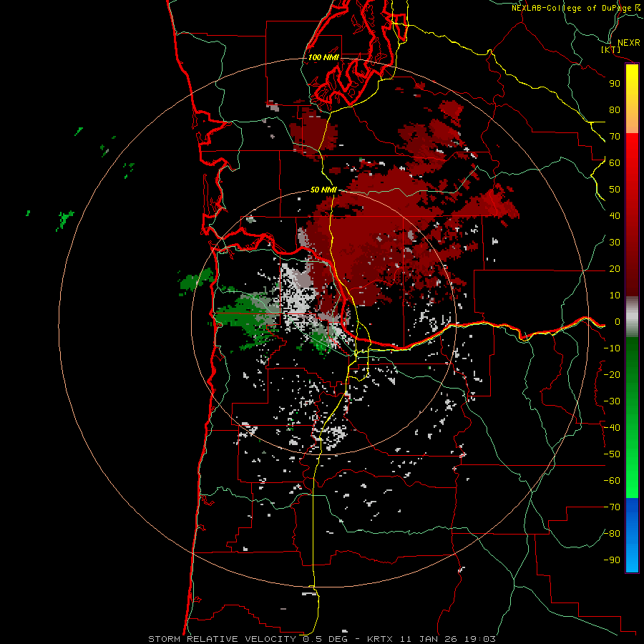Click the 50 NMI range ring label
The image size is (644, 644).
pyautogui.click(x=323, y=190)
